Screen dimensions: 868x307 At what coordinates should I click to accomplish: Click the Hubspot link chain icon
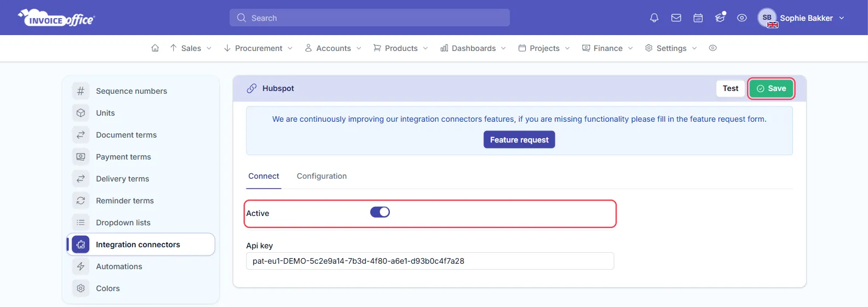point(251,88)
